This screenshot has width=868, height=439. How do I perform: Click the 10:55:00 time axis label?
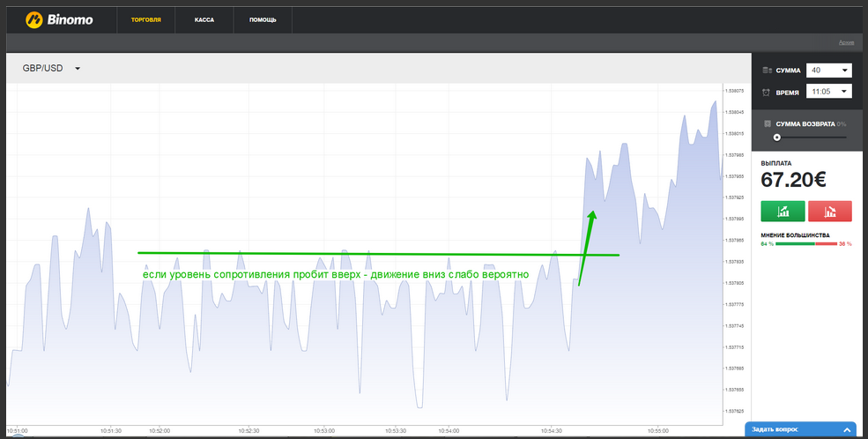pos(658,430)
